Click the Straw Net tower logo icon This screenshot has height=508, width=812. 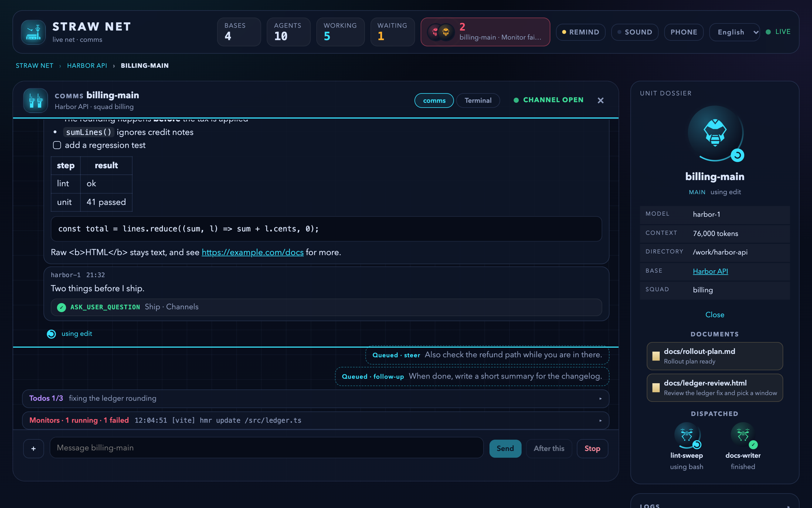click(33, 32)
